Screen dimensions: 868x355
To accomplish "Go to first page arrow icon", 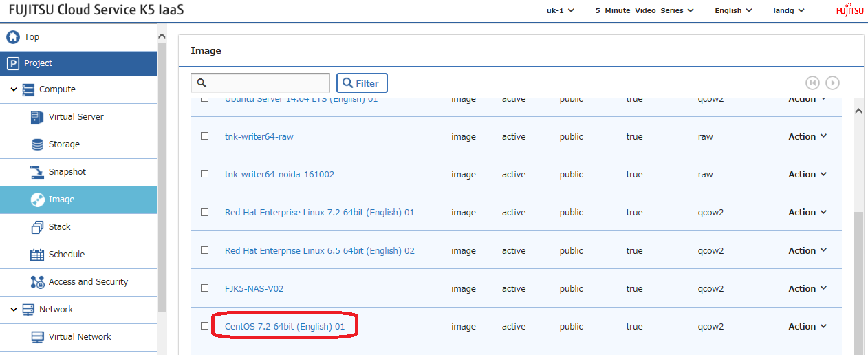I will (x=813, y=83).
